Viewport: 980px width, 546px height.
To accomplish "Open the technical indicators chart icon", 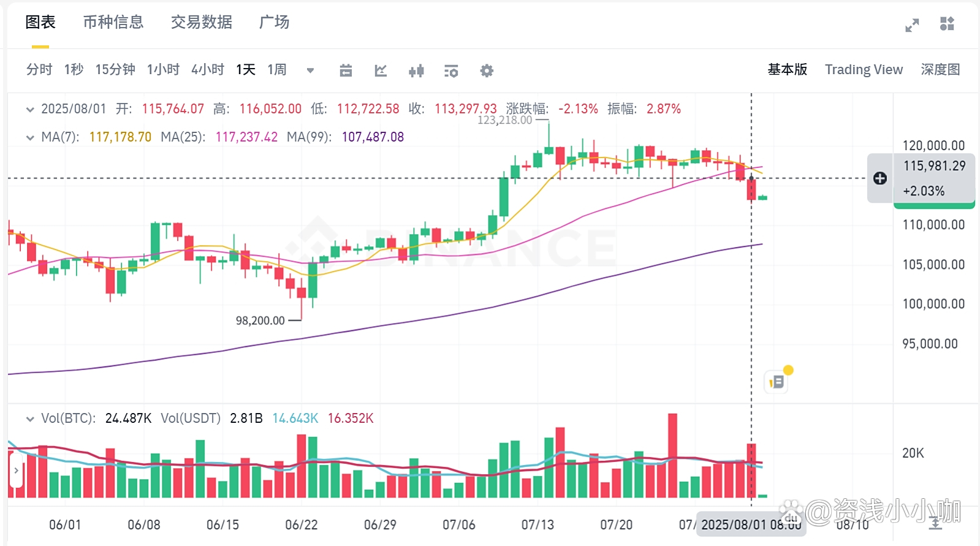I will click(x=381, y=70).
